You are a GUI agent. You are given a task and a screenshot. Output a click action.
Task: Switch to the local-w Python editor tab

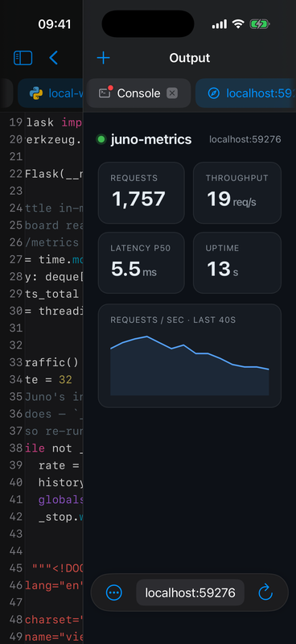pyautogui.click(x=50, y=93)
